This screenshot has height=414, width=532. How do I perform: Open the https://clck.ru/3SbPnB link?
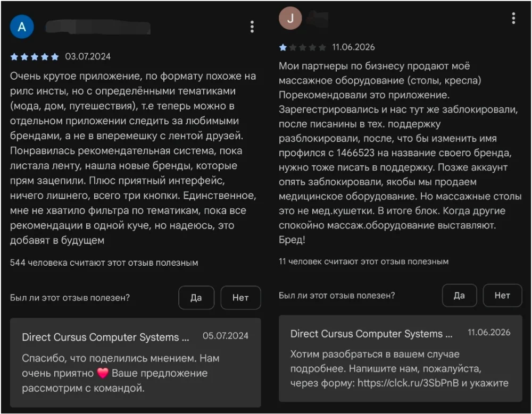coord(408,383)
